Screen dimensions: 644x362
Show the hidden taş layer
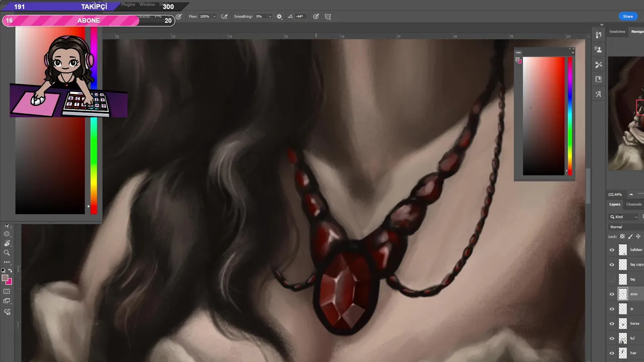[612, 279]
